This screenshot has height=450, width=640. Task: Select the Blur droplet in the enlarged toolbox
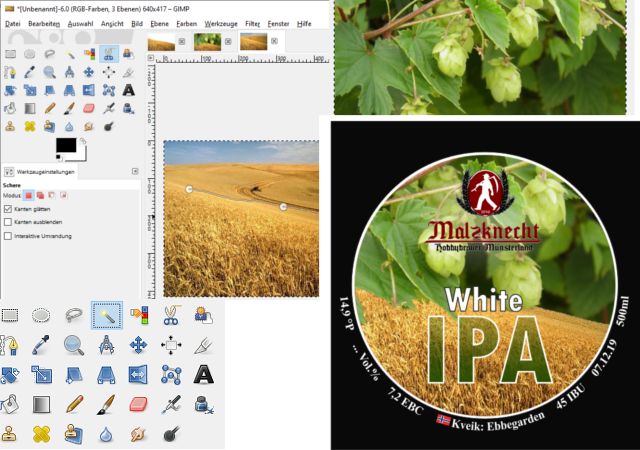tap(106, 434)
